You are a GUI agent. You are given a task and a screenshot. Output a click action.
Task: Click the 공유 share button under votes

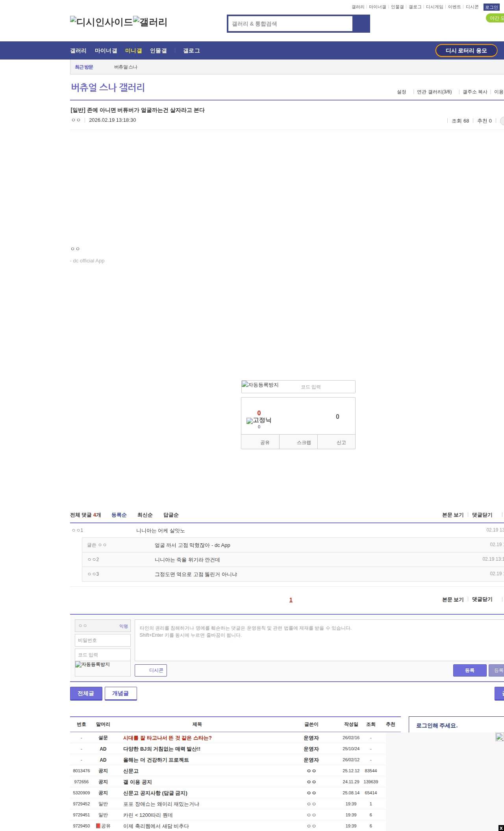[x=260, y=442]
